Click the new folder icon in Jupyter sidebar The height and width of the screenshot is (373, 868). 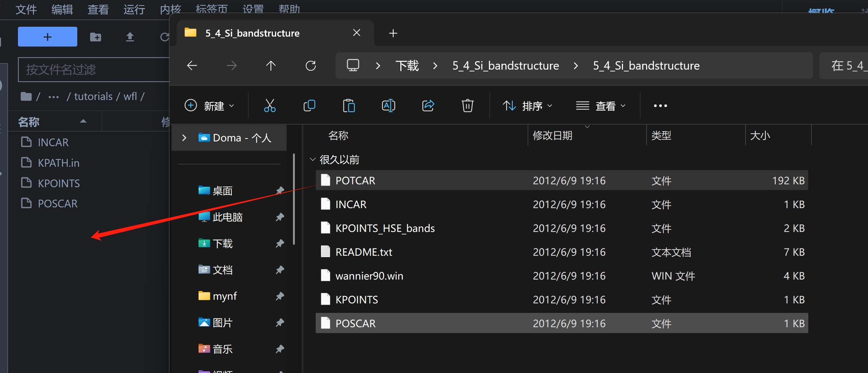96,37
